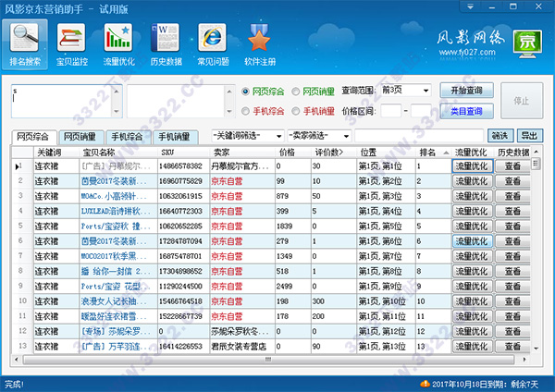Click the 导出 export button
This screenshot has width=555, height=392.
pyautogui.click(x=529, y=136)
